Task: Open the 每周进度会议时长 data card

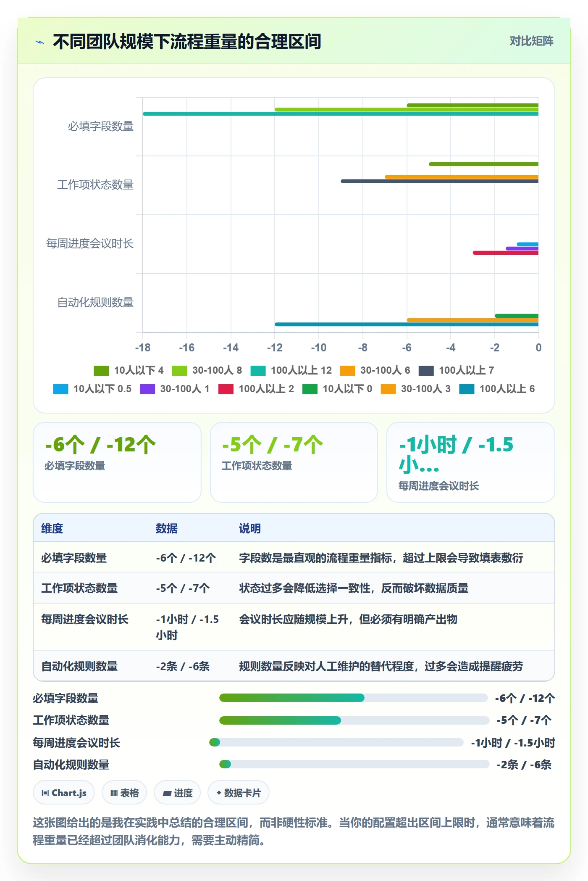Action: pos(471,462)
